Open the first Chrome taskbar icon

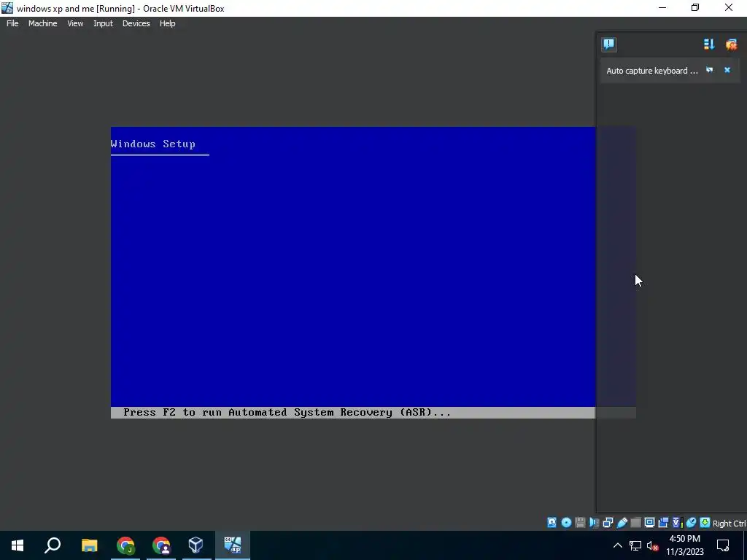point(125,545)
